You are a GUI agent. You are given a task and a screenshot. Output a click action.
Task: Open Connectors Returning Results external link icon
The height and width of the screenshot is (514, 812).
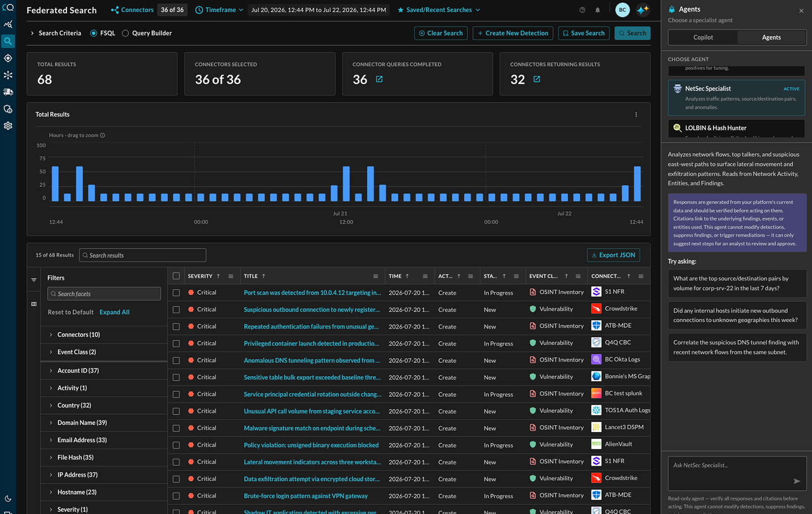tap(536, 79)
